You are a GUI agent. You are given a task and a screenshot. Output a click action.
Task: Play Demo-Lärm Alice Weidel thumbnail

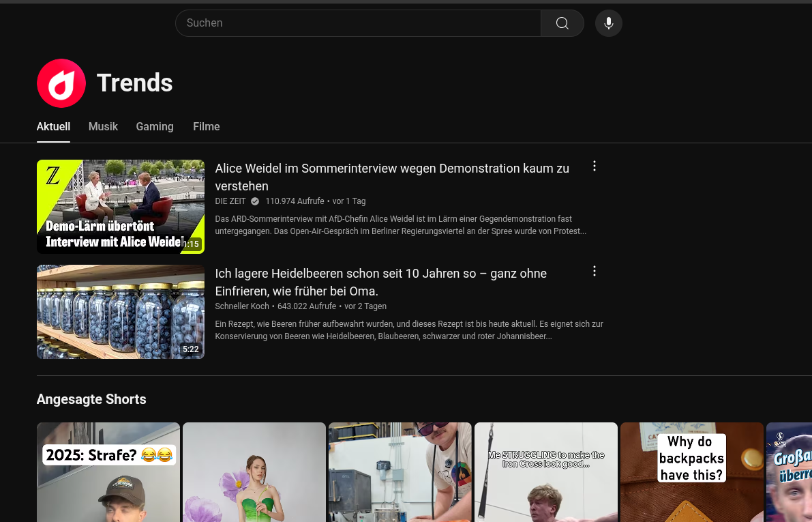coord(121,207)
